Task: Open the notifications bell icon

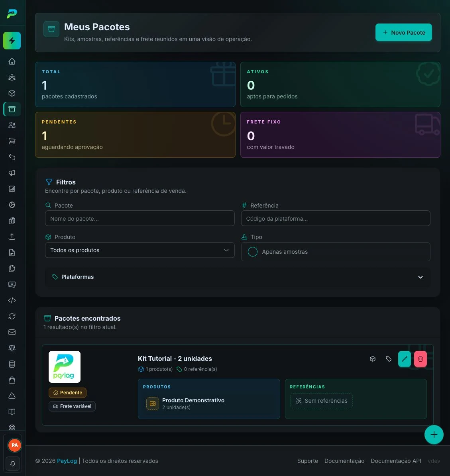Action: click(13, 464)
